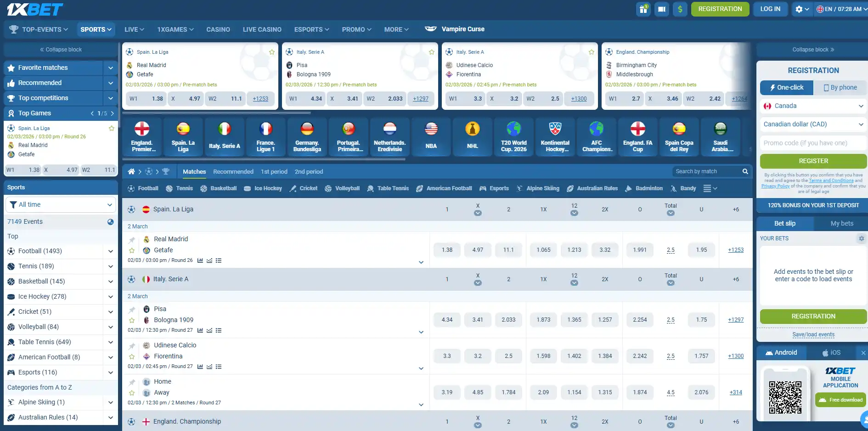Focus the Search by match field
Screen dimensions: 868x431
(706, 171)
